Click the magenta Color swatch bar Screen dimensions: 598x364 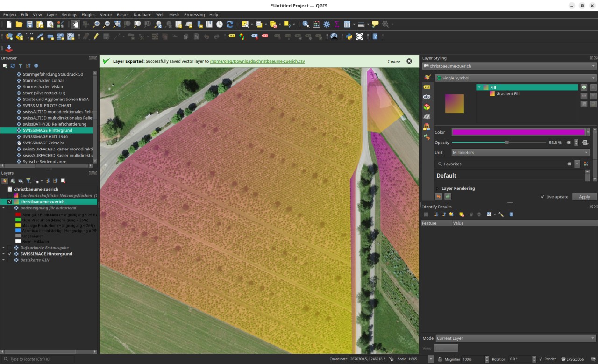(x=518, y=132)
